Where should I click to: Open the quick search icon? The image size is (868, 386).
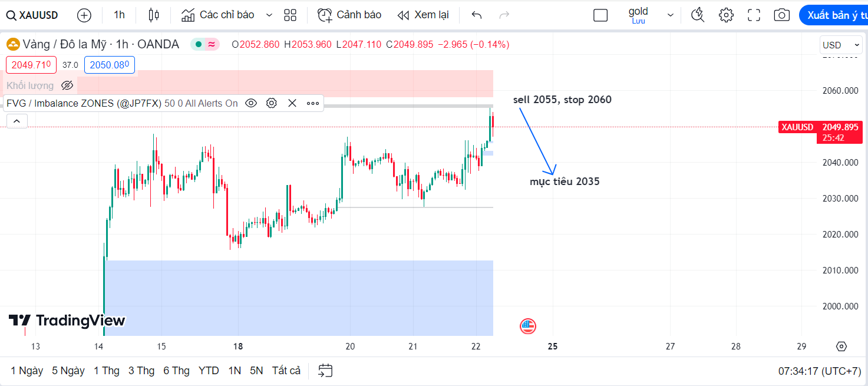[x=698, y=15]
